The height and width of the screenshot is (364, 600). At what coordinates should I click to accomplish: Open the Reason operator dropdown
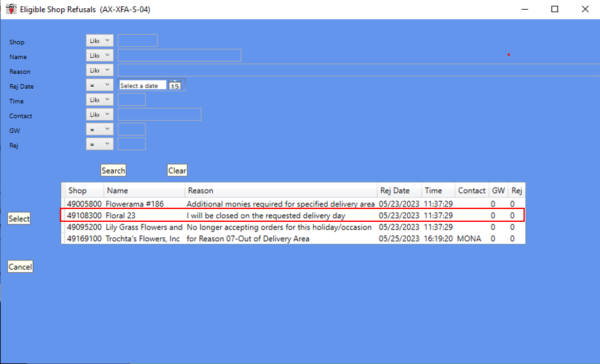tap(100, 71)
